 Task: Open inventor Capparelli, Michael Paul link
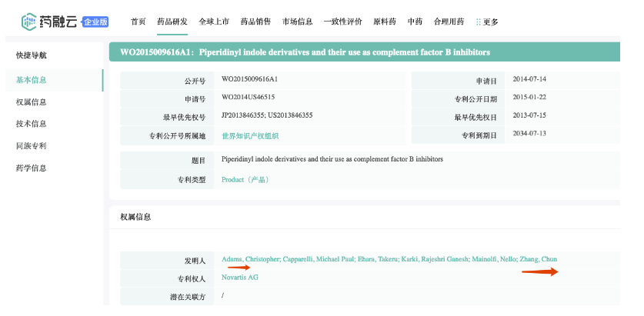point(319,259)
